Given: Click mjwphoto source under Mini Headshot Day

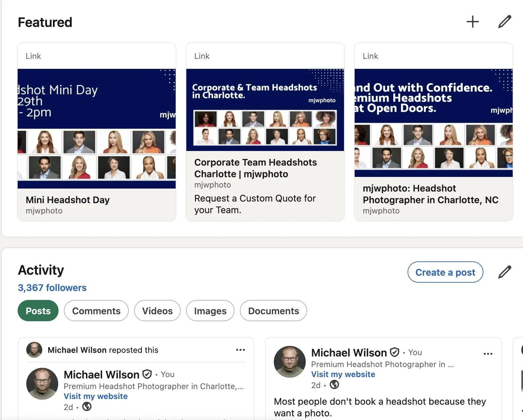Looking at the screenshot, I should (44, 211).
